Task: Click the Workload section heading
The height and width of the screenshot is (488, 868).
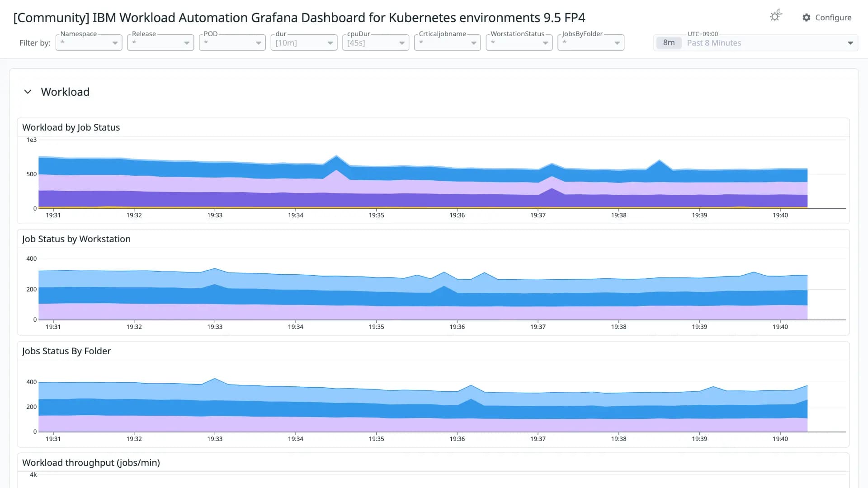Action: coord(65,92)
